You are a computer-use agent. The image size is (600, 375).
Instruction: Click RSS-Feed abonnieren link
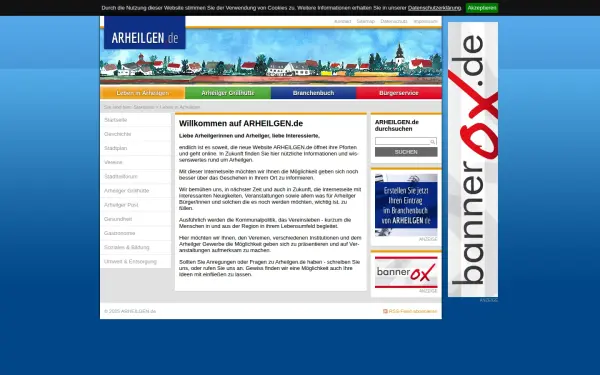click(413, 311)
